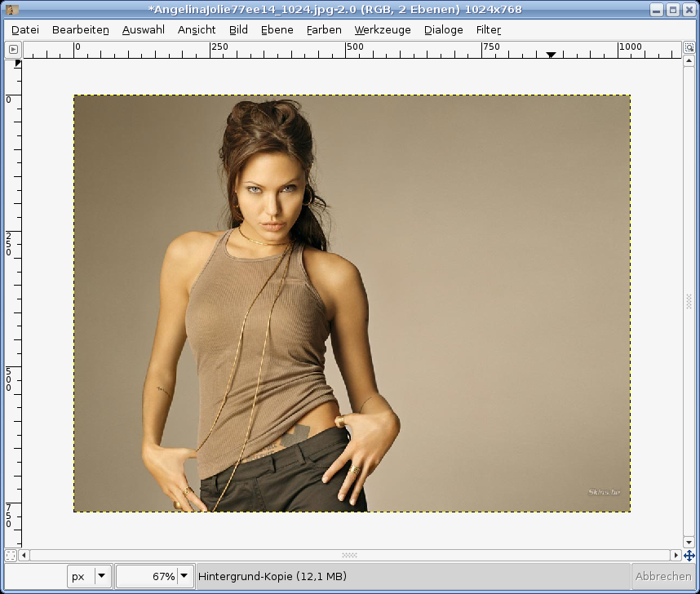
Task: Click the window menu icon in title bar
Action: click(x=11, y=10)
